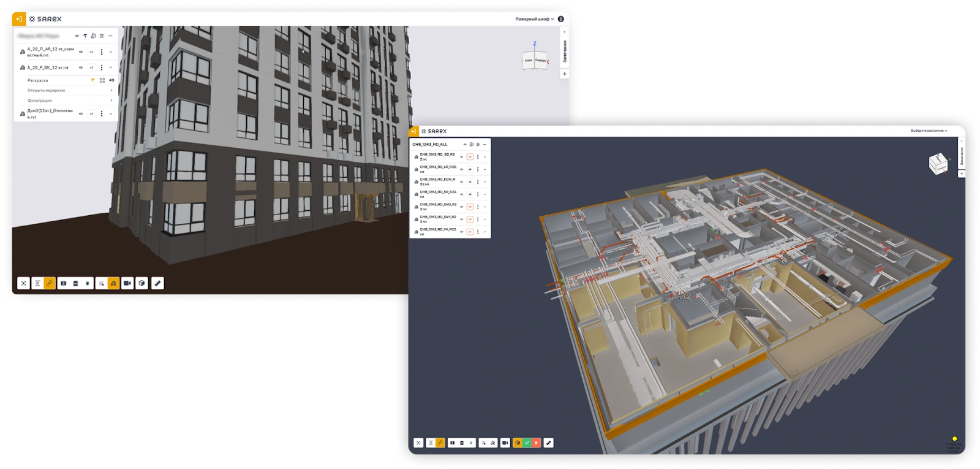Open the info icon in left viewer header
The height and width of the screenshot is (469, 980).
(x=560, y=19)
